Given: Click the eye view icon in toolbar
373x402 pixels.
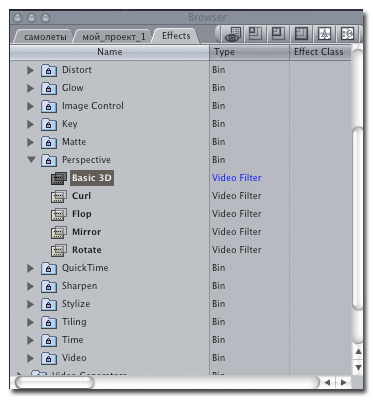Looking at the screenshot, I should point(233,34).
